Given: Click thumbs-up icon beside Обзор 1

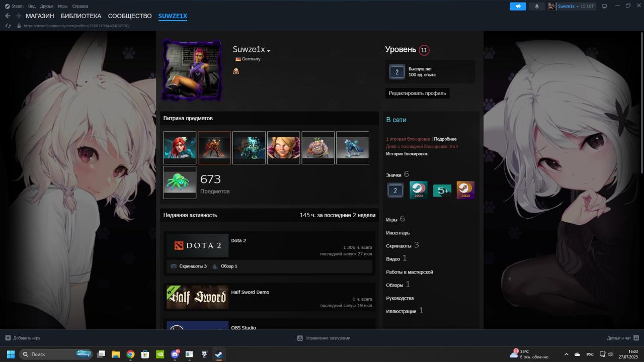Looking at the screenshot, I should click(x=215, y=266).
